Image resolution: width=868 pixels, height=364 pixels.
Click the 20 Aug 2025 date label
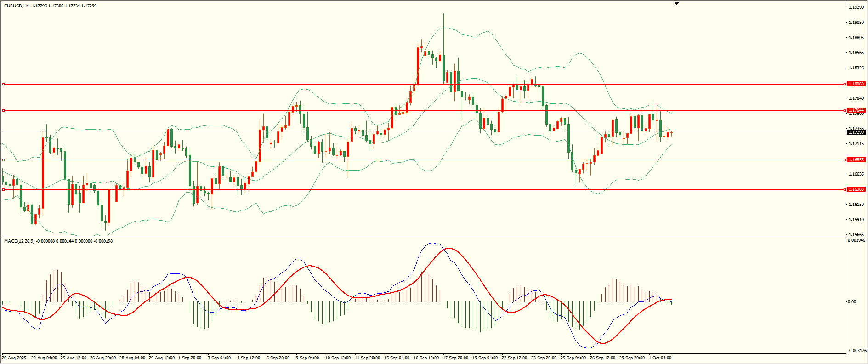[x=14, y=358]
